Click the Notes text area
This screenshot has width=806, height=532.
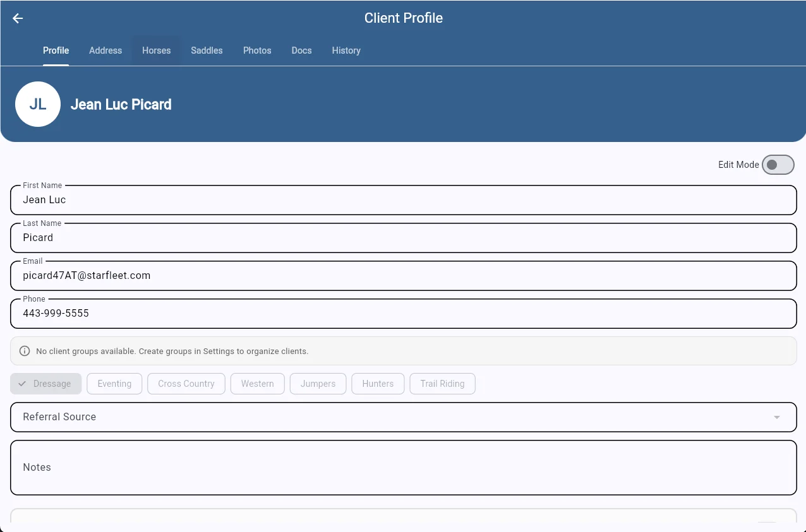click(404, 467)
